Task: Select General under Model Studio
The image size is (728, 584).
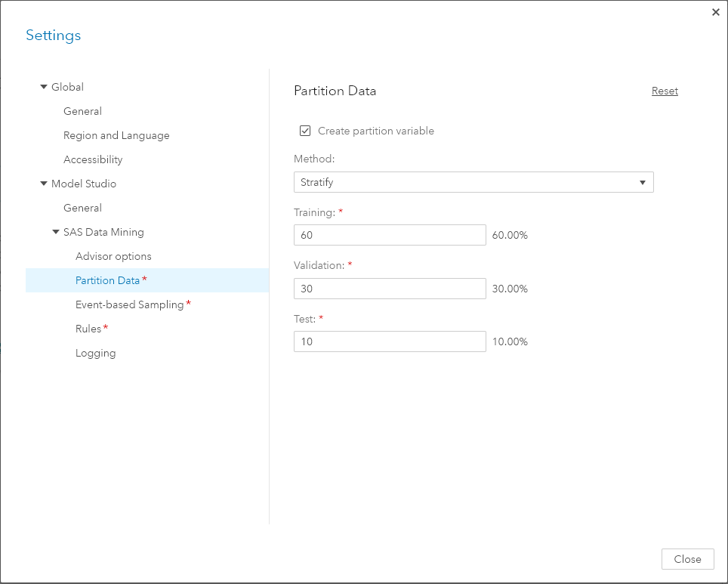Action: tap(82, 208)
